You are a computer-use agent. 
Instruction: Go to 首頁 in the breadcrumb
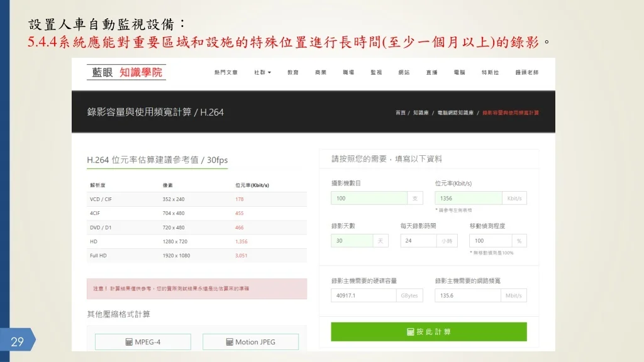coord(401,112)
